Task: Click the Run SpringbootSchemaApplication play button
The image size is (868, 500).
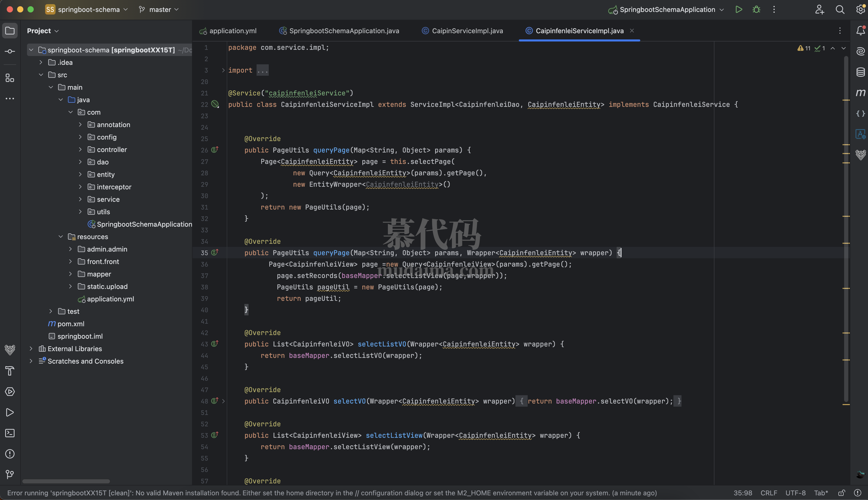Action: pos(739,10)
